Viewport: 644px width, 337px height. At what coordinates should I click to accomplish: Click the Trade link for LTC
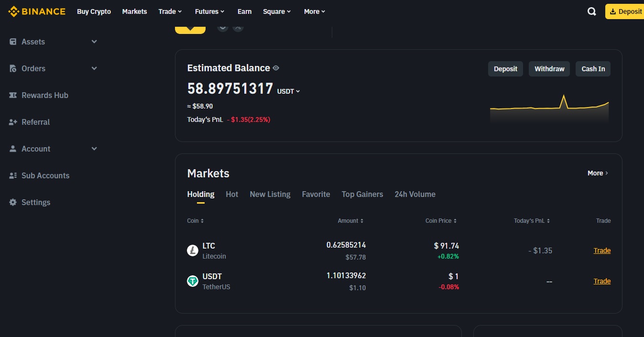pyautogui.click(x=602, y=250)
